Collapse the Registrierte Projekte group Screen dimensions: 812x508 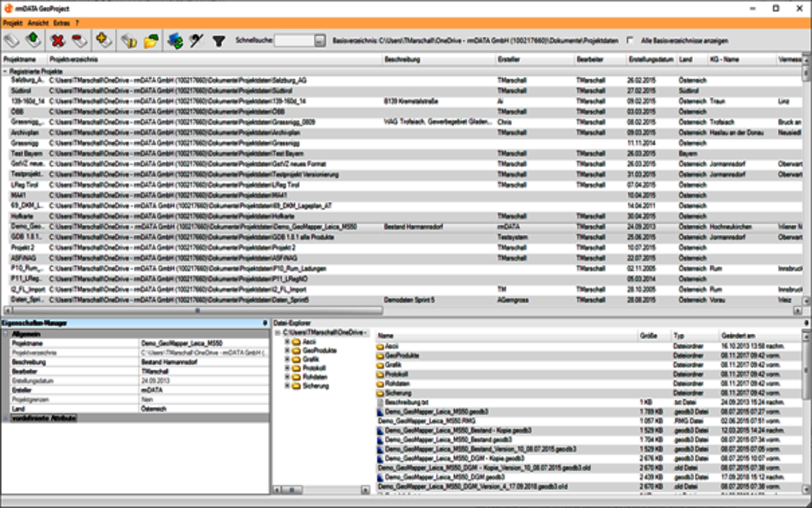click(5, 72)
